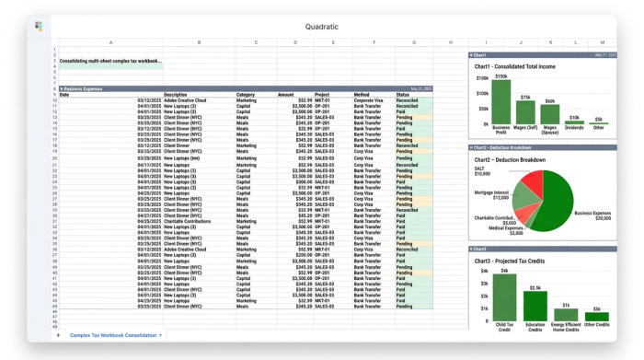Select the 'Consolidating multi-sheet complex tax workbook...' cell
Image resolution: width=644 pixels, height=360 pixels.
point(111,61)
